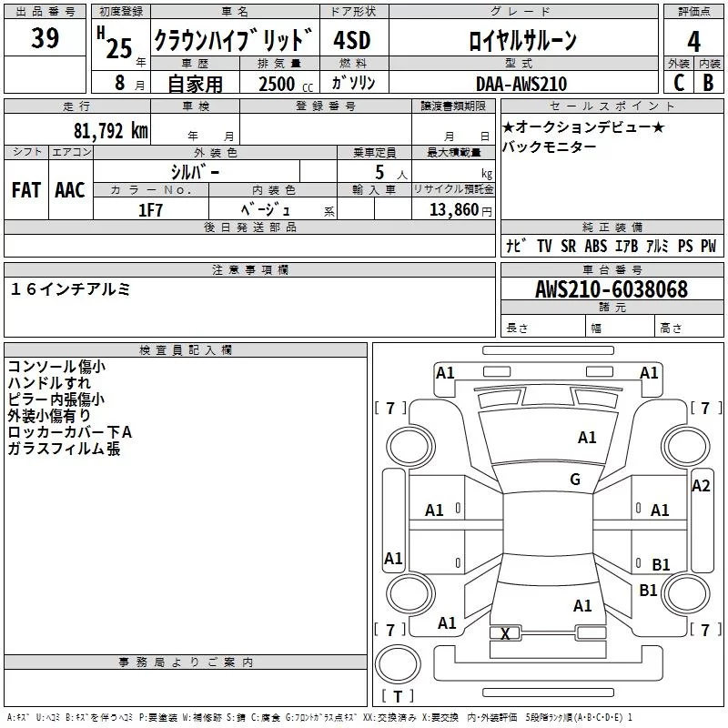728x728 pixels.
Task: Click the B1 mark on the rear door
Action: 661,564
